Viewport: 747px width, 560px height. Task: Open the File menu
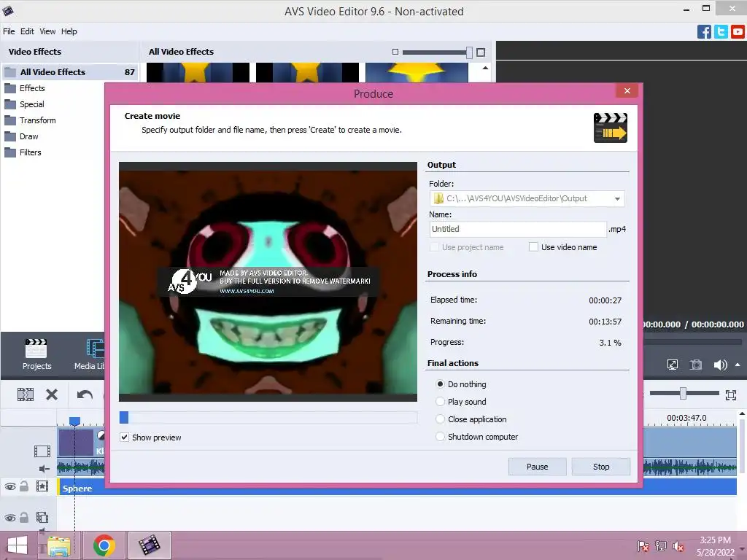[x=9, y=31]
